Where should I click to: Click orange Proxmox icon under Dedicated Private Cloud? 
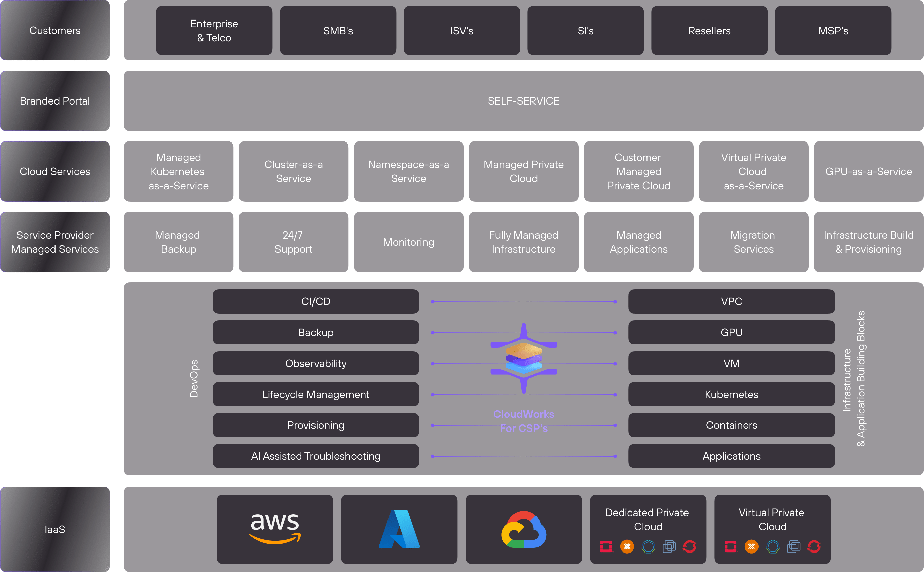627,547
